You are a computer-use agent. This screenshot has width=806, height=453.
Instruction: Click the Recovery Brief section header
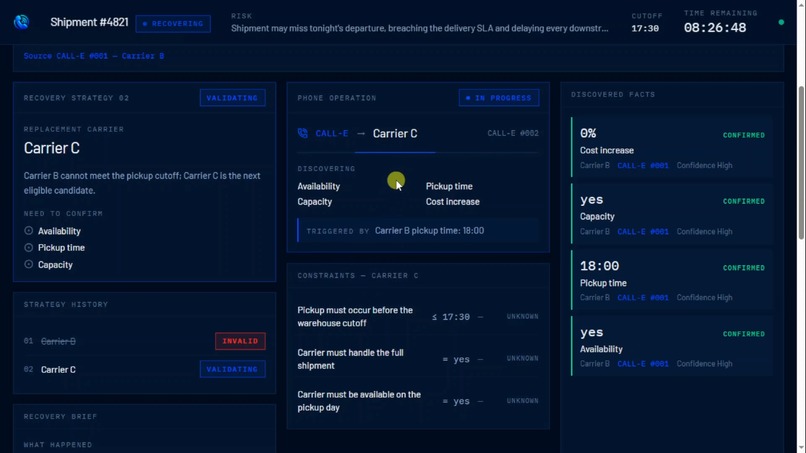click(60, 416)
